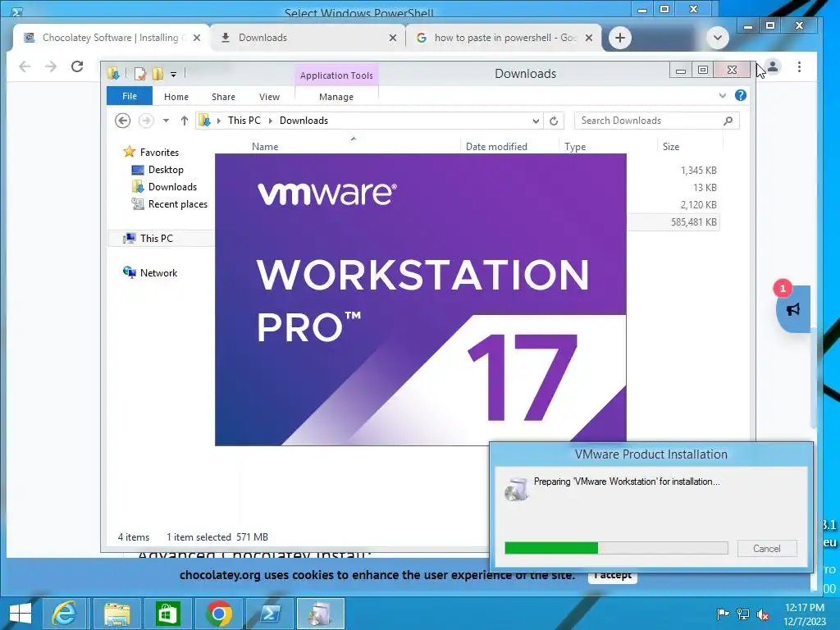
Task: Click the 13 KB size cell
Action: point(705,188)
